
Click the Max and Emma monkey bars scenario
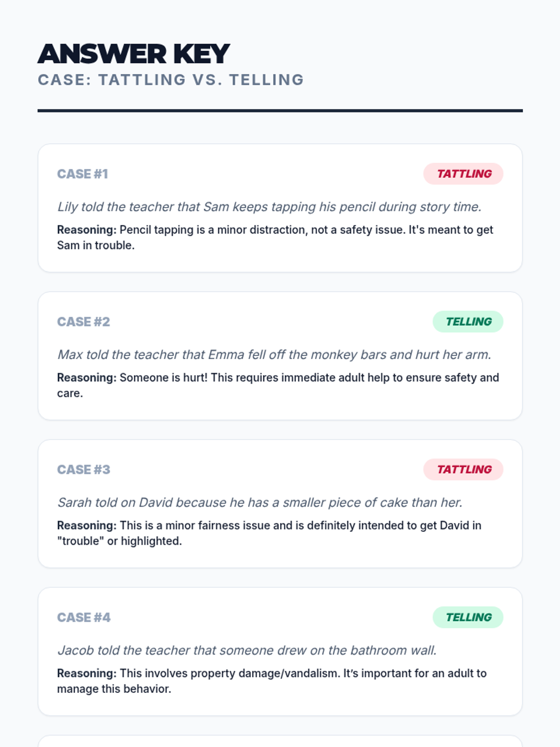point(274,355)
